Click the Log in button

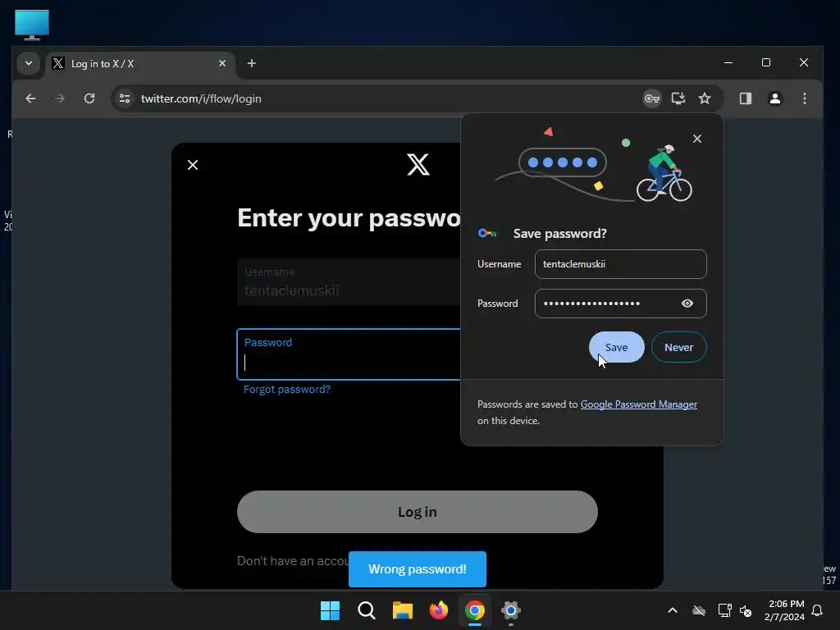[x=418, y=512]
